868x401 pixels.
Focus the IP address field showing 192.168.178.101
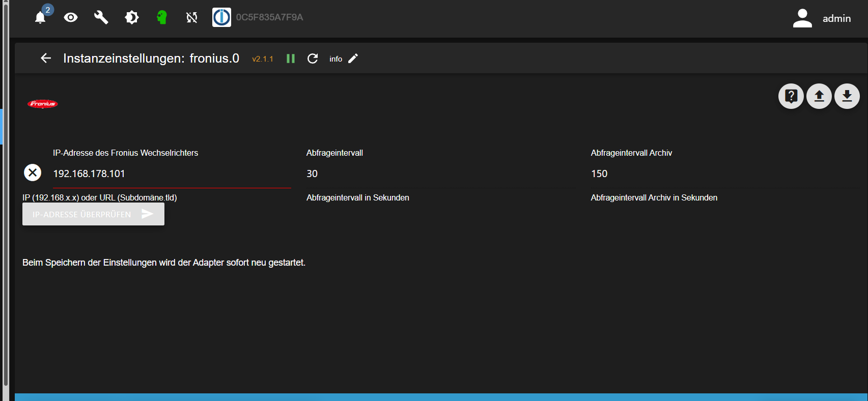172,174
